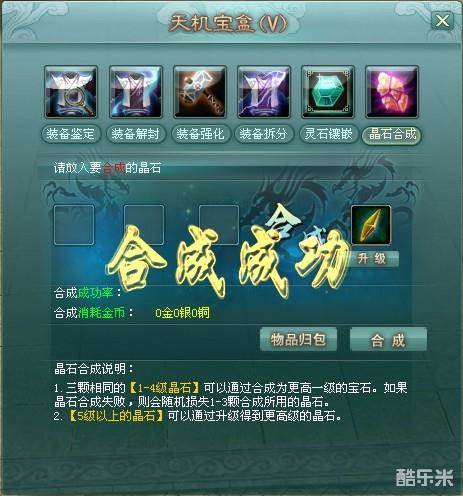Select the 装备拆分 tab label

point(264,134)
